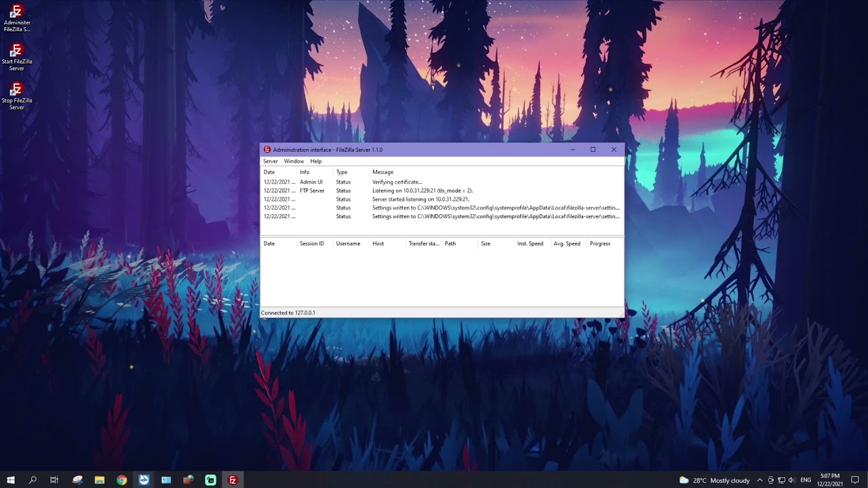This screenshot has height=488, width=868.
Task: Select the 'Verifying certificate...' log row
Action: [442, 182]
